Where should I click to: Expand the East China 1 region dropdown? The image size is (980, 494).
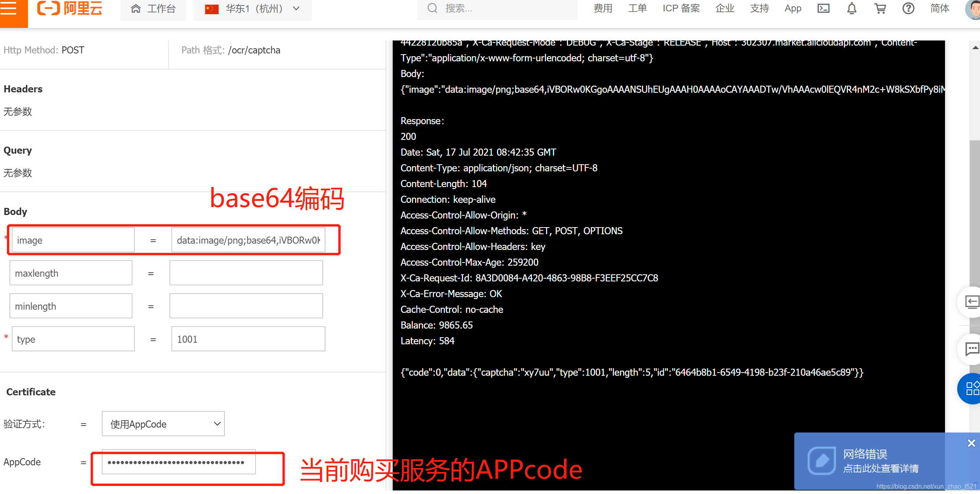pos(253,9)
